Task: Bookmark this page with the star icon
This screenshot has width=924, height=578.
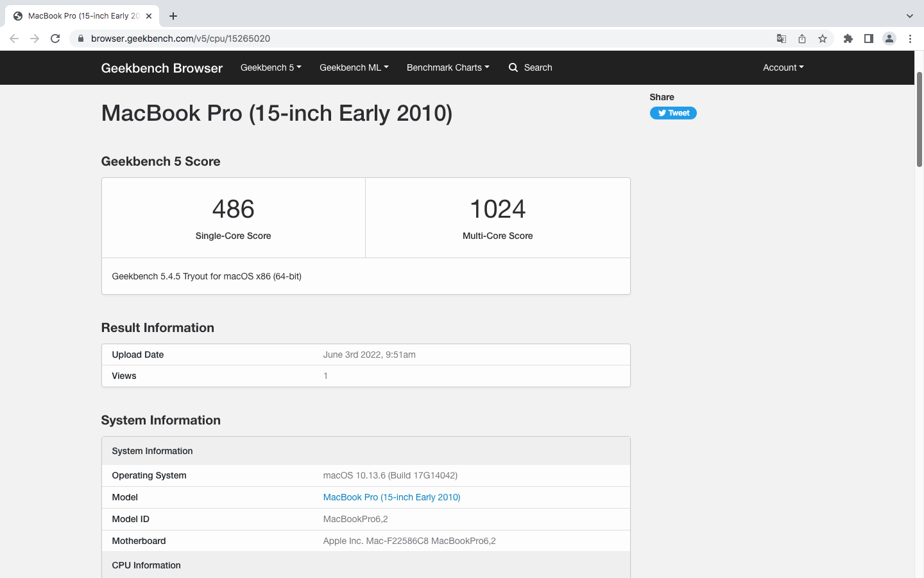Action: coord(823,39)
